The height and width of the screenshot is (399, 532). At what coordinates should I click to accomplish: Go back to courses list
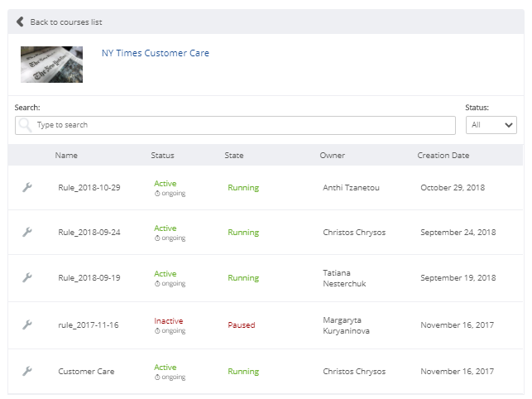[x=66, y=22]
